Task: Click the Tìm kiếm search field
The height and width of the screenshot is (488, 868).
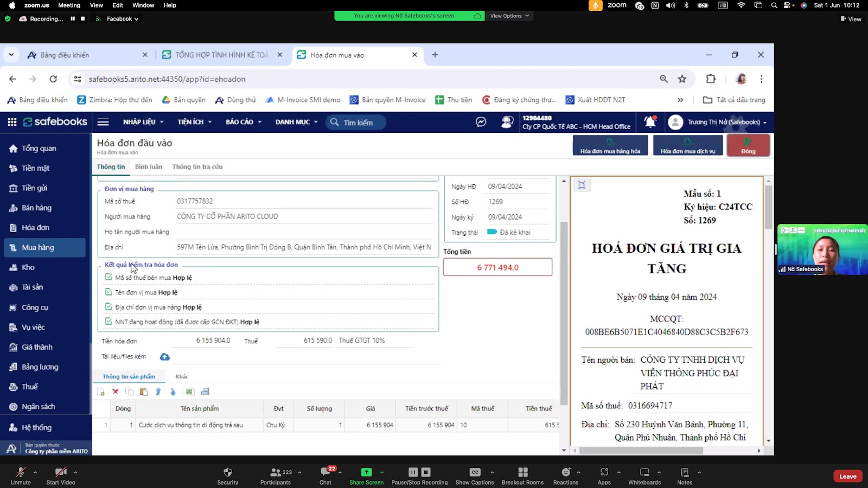Action: (x=356, y=122)
